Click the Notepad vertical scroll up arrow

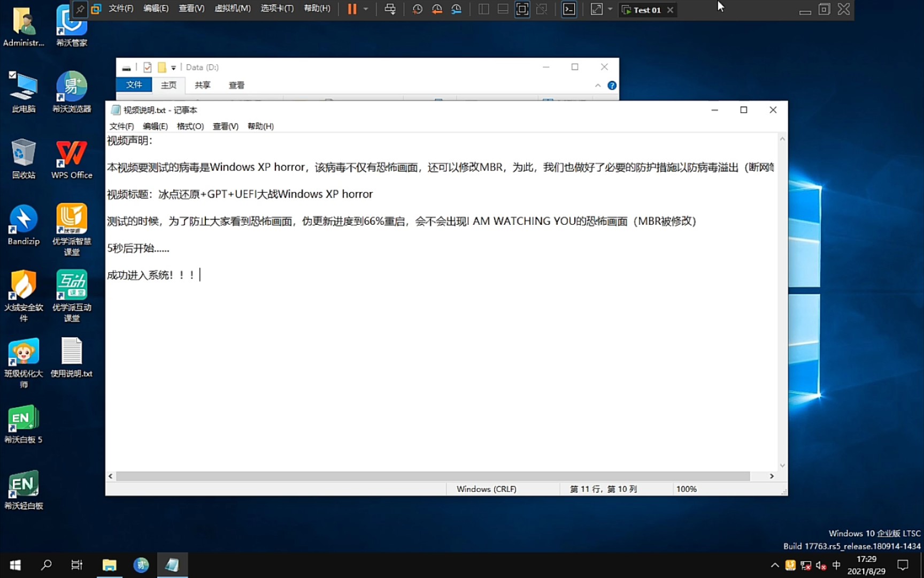[782, 139]
